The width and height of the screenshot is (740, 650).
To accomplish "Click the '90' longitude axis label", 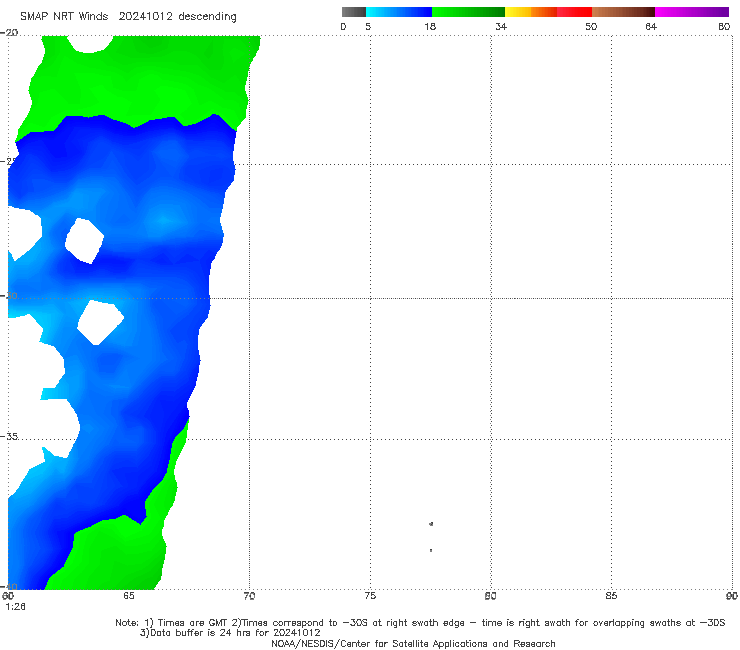I will pyautogui.click(x=732, y=596).
